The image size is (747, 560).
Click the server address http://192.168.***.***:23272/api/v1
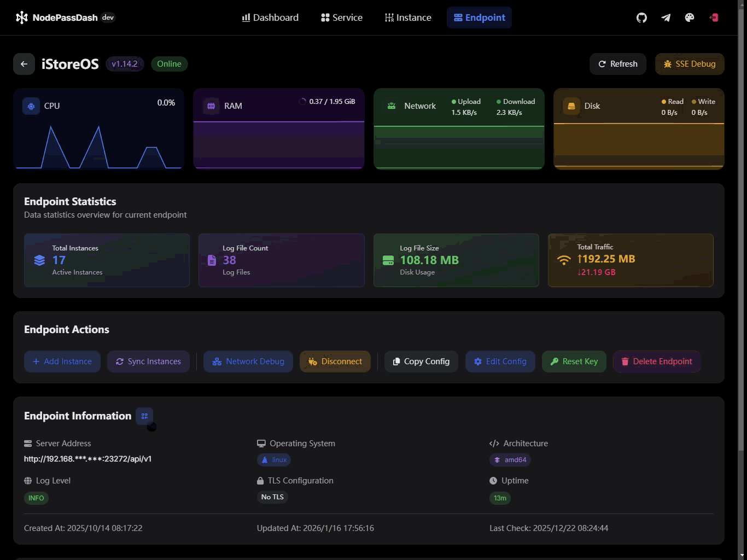click(x=87, y=459)
